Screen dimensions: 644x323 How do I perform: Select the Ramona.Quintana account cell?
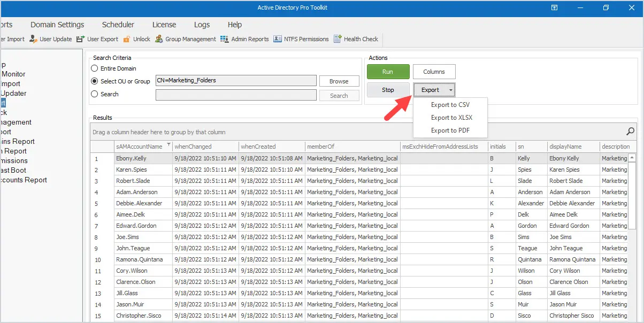143,259
